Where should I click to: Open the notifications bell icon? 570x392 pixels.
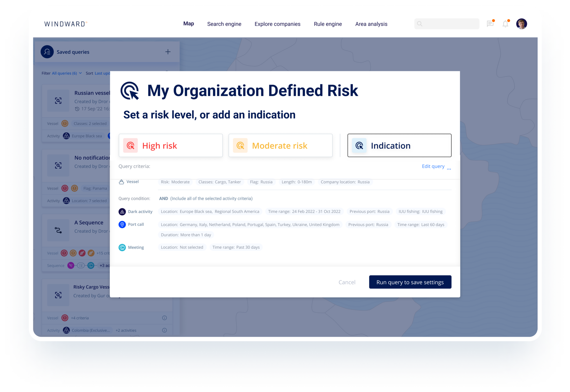point(505,24)
